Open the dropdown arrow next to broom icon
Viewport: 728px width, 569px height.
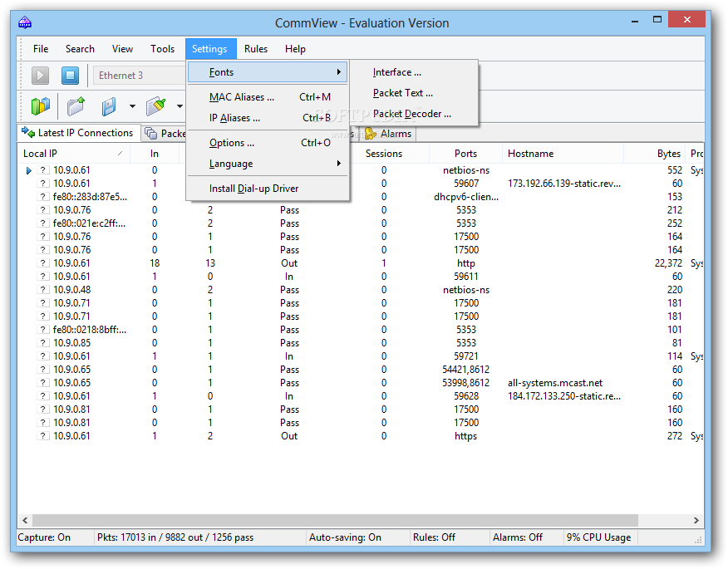pos(180,106)
